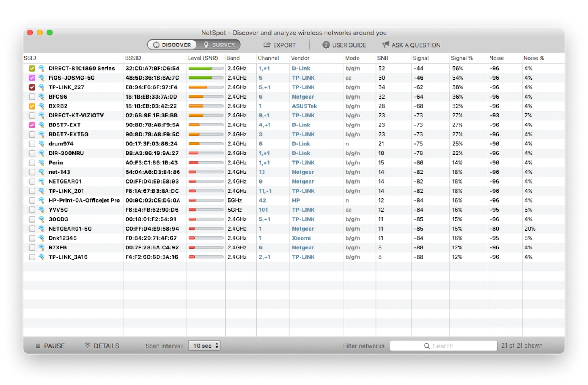This screenshot has height=385, width=588.
Task: Click the Export share icon
Action: pyautogui.click(x=267, y=45)
